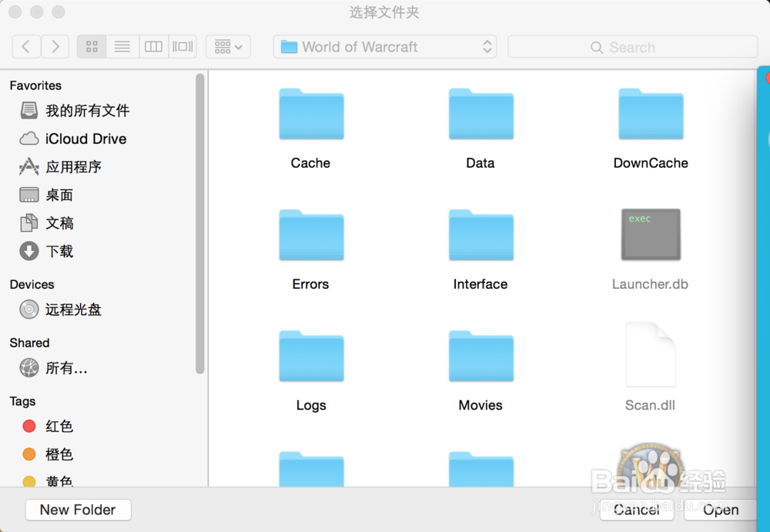Viewport: 770px width, 532px height.
Task: Select the 黄色 yellow tag
Action: click(x=48, y=480)
